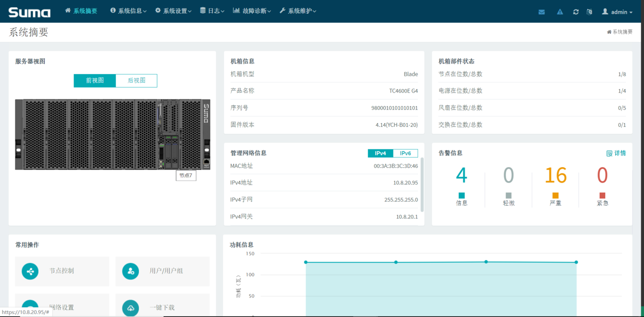This screenshot has width=644, height=317.
Task: Go to 系统摘要 in navigation bar
Action: 81,11
